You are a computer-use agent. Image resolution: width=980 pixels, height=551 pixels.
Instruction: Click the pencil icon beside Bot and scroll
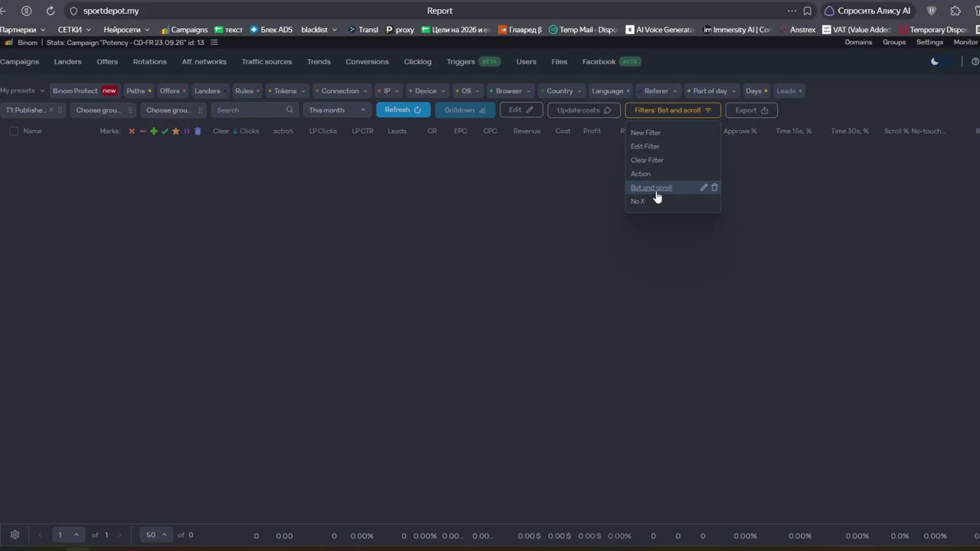(704, 187)
